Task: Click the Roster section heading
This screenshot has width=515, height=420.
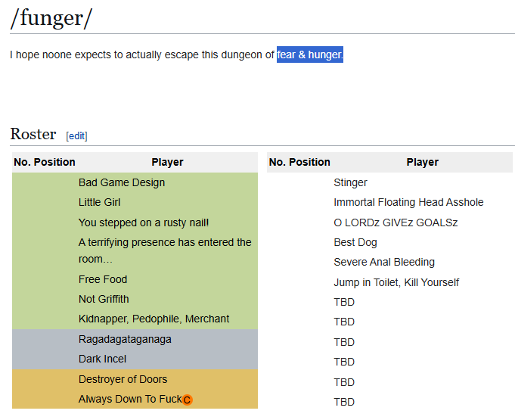Action: (33, 134)
